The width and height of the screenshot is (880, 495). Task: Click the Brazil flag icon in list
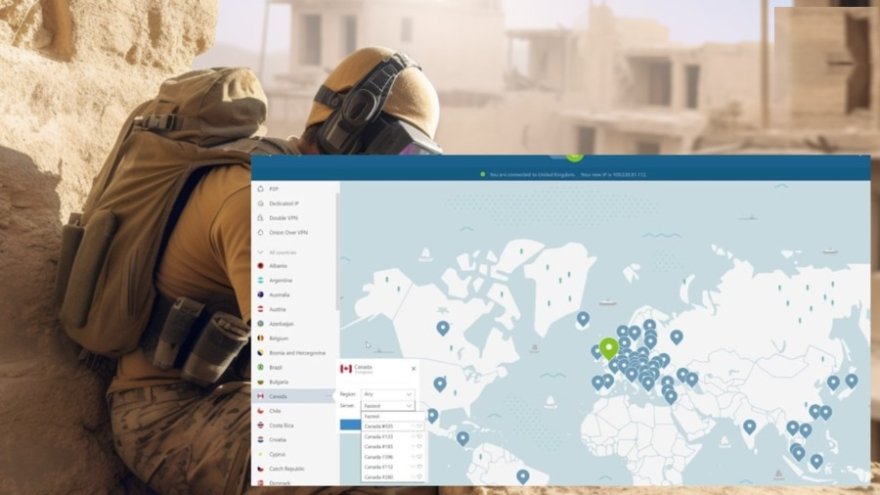click(261, 367)
